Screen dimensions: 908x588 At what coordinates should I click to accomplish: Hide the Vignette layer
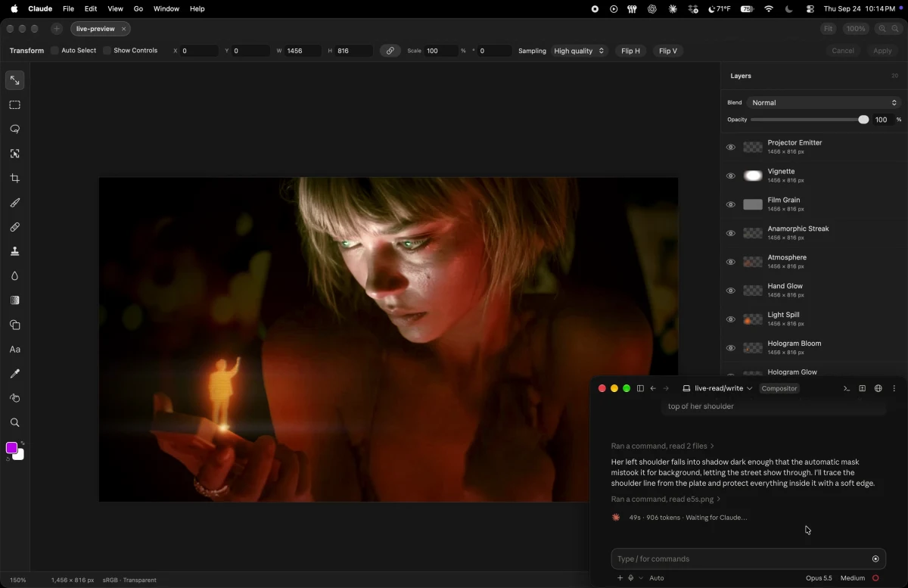[x=731, y=176]
